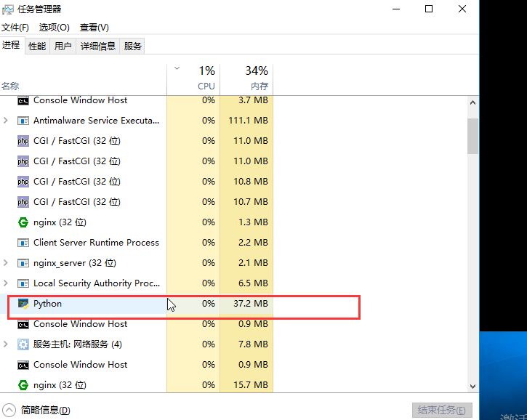Open the 选项(O) menu

[54, 28]
